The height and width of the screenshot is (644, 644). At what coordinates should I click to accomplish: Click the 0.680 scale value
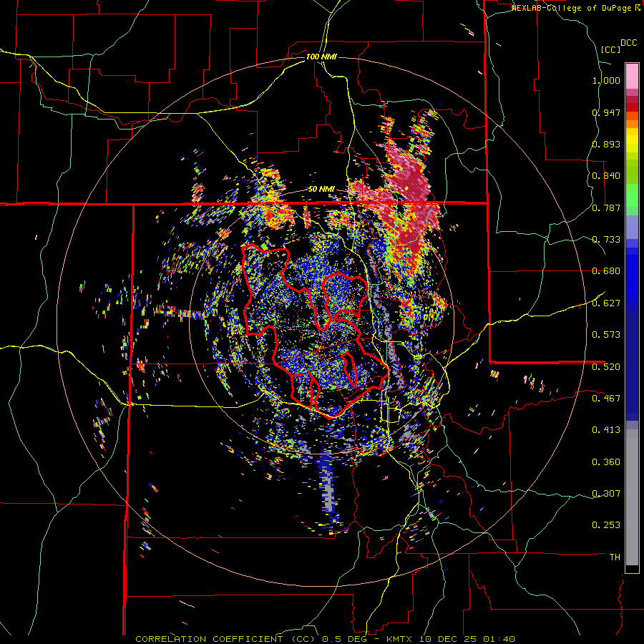click(x=606, y=271)
